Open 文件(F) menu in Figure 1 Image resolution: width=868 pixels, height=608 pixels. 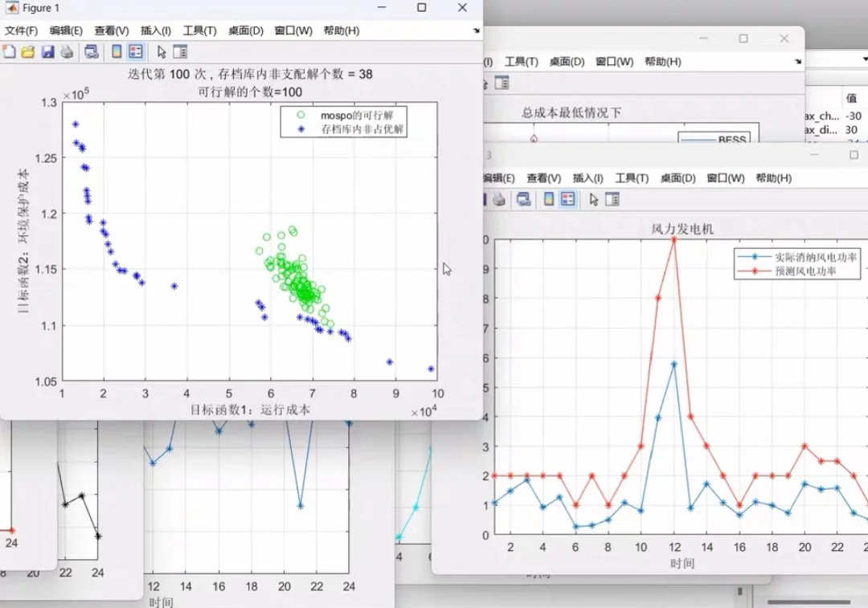(21, 31)
